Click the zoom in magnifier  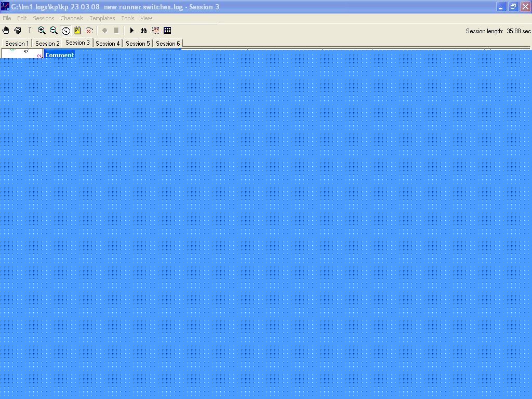coord(42,31)
